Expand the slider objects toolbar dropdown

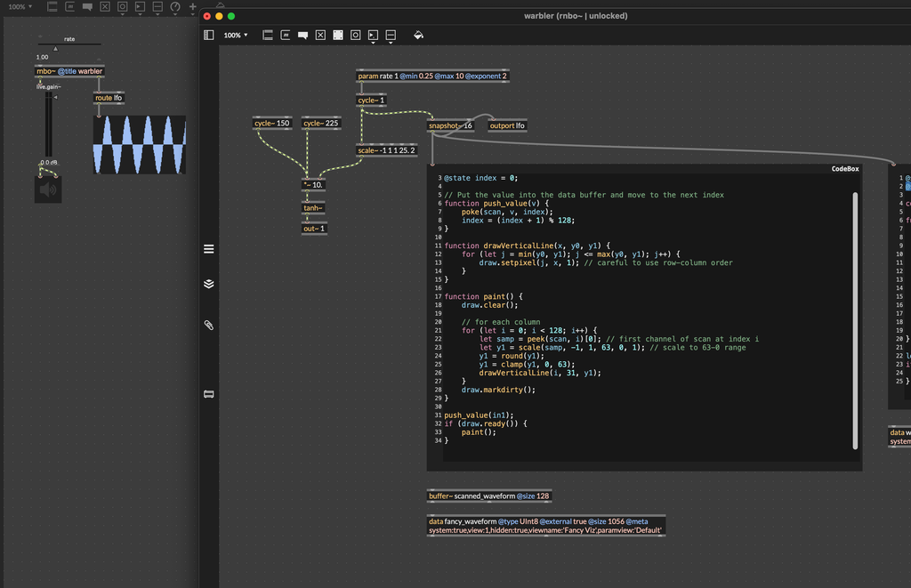[391, 36]
